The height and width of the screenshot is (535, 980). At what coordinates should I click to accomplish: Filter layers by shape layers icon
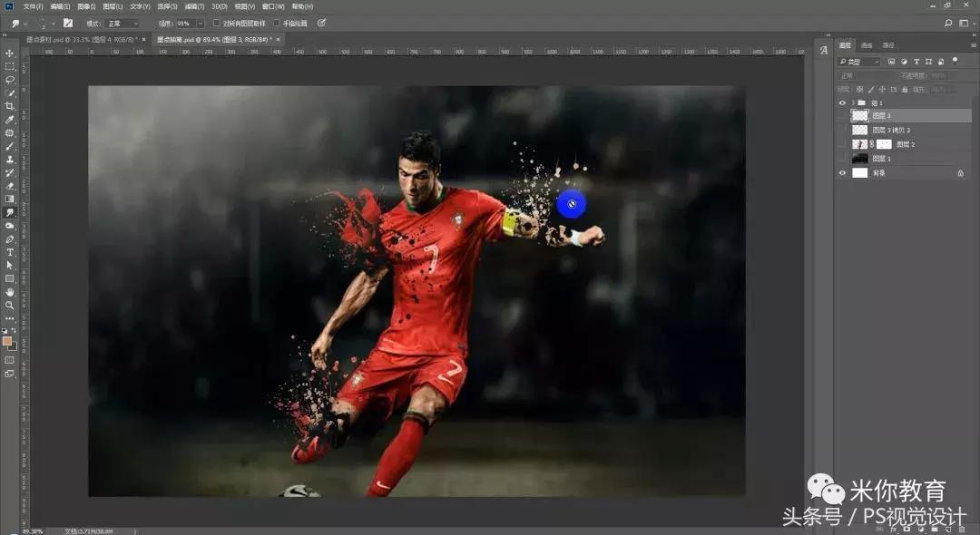928,62
